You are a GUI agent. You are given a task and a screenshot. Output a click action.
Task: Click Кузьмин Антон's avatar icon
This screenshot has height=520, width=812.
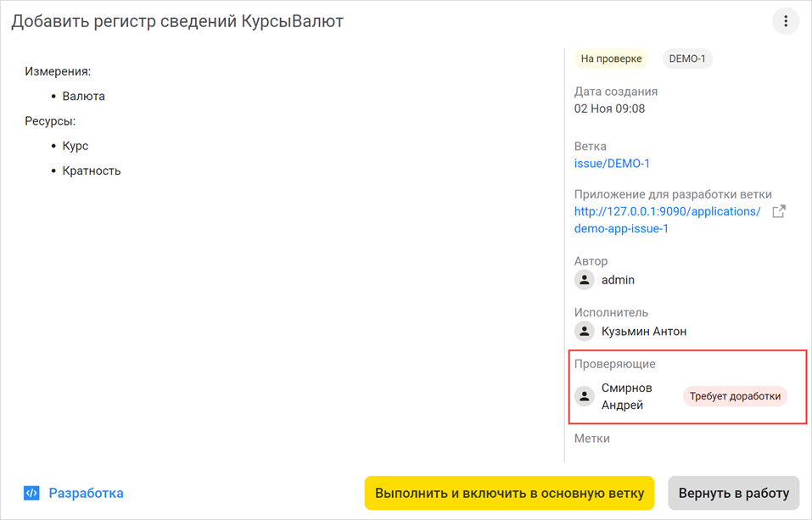(x=584, y=331)
